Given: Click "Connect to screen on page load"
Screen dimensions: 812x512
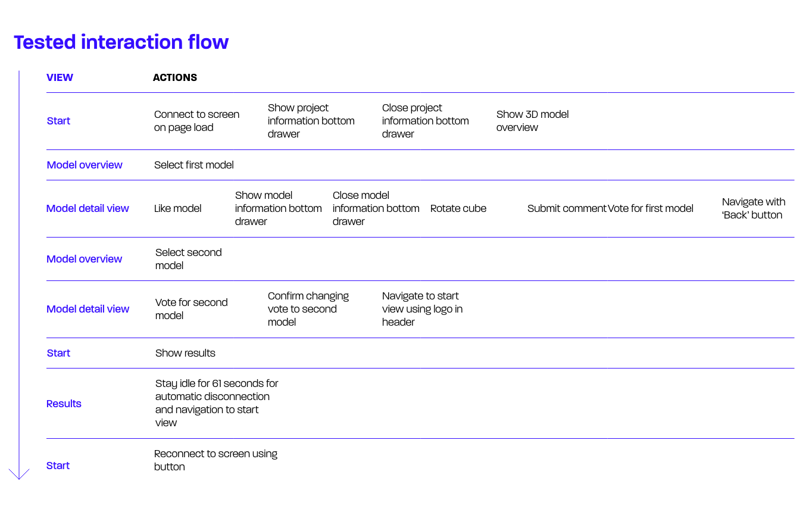Looking at the screenshot, I should click(x=196, y=121).
